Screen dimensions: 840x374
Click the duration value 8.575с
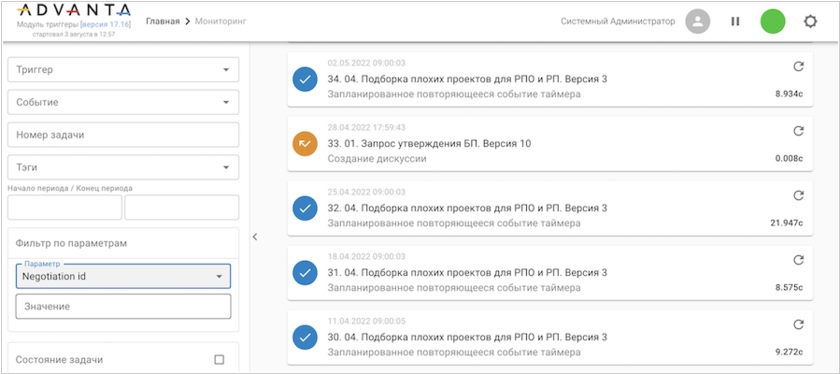pos(789,288)
